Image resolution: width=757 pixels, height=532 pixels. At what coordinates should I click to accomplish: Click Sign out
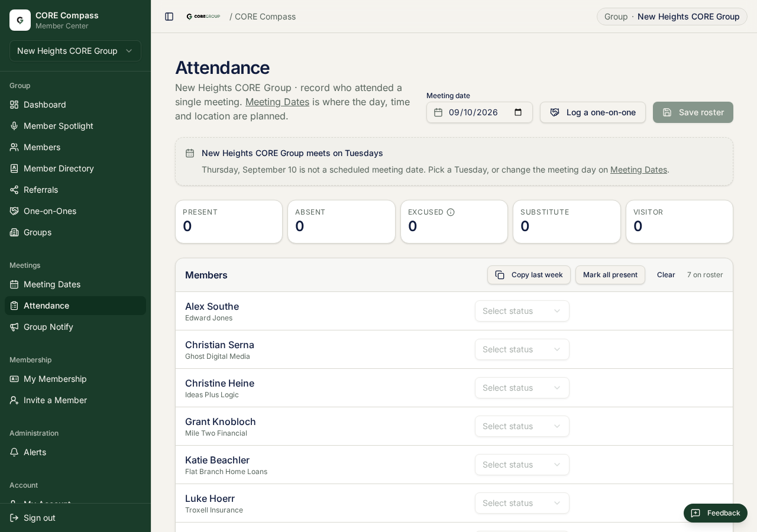pos(75,518)
